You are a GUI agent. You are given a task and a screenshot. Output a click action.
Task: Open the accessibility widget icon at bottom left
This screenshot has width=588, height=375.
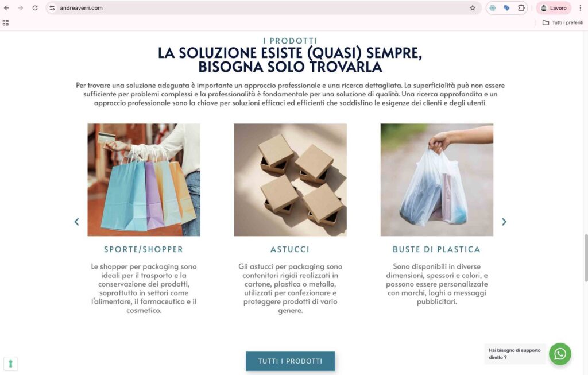pyautogui.click(x=10, y=364)
